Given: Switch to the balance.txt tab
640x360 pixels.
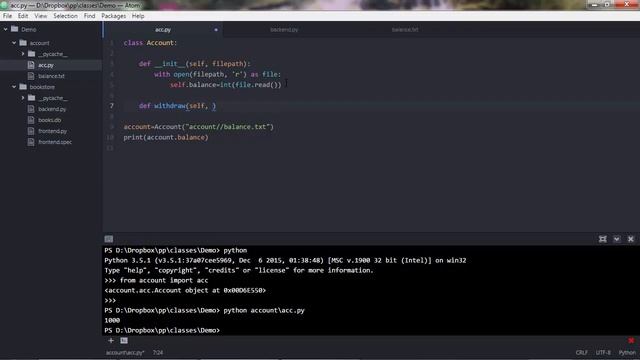Looking at the screenshot, I should 405,29.
